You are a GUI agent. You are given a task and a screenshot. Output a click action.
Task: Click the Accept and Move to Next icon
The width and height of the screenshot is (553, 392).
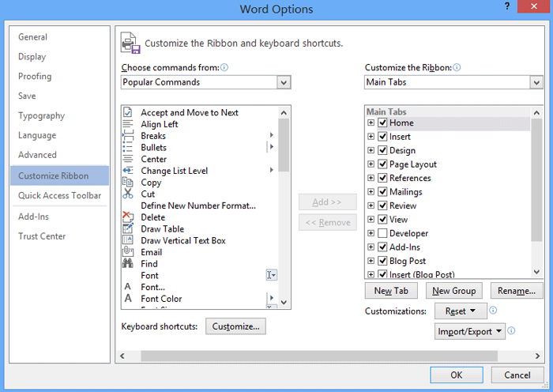(128, 112)
